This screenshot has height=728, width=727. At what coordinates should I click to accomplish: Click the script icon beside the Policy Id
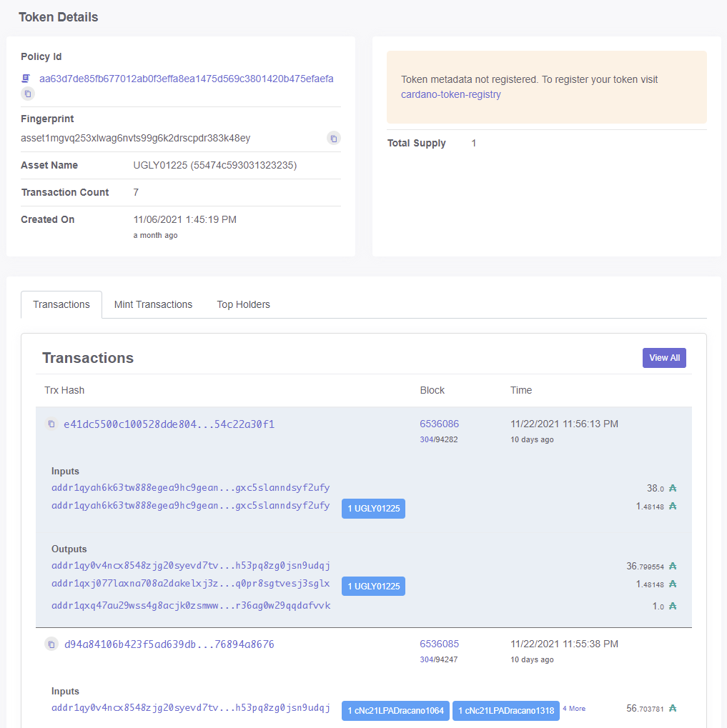[x=24, y=79]
